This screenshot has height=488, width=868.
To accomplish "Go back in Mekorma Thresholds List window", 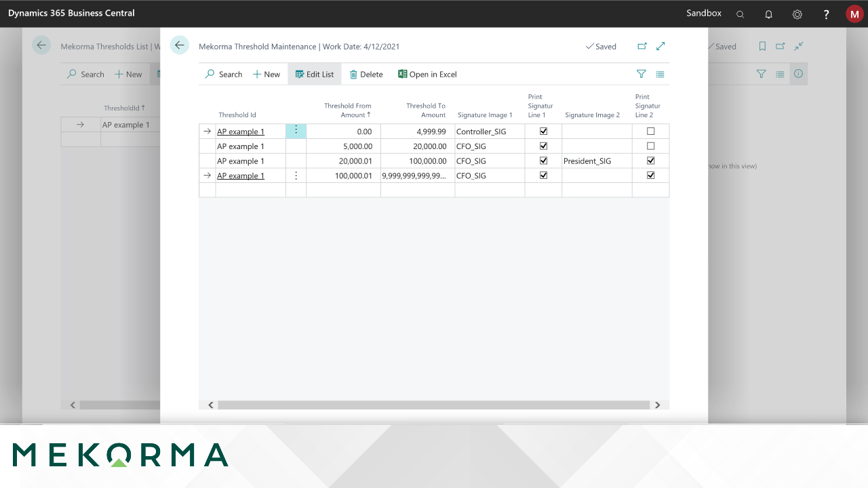I will tap(42, 45).
